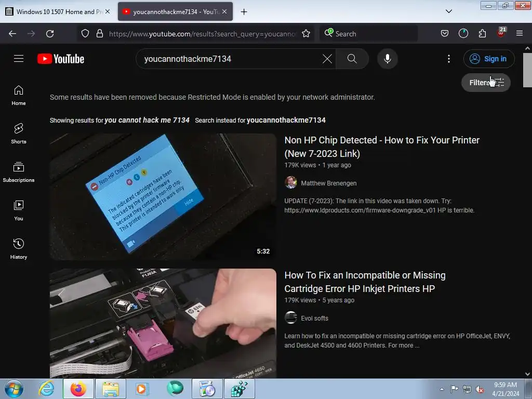The width and height of the screenshot is (532, 399).
Task: Click the YouTube search magnifier button
Action: [x=352, y=59]
